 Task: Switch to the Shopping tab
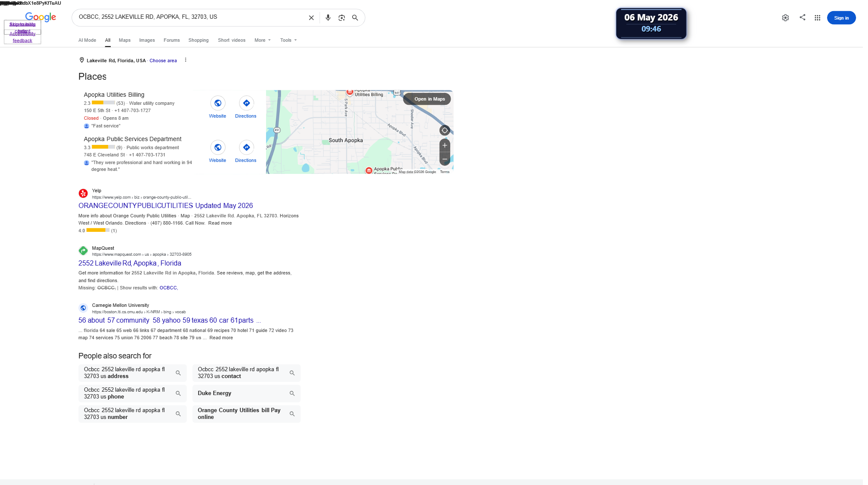tap(199, 40)
